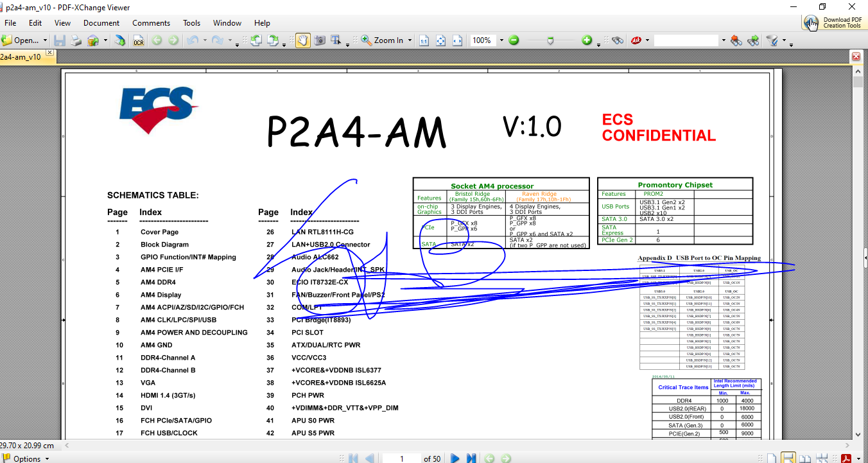Screen dimensions: 868x463
Task: Open the View menu
Action: [63, 23]
